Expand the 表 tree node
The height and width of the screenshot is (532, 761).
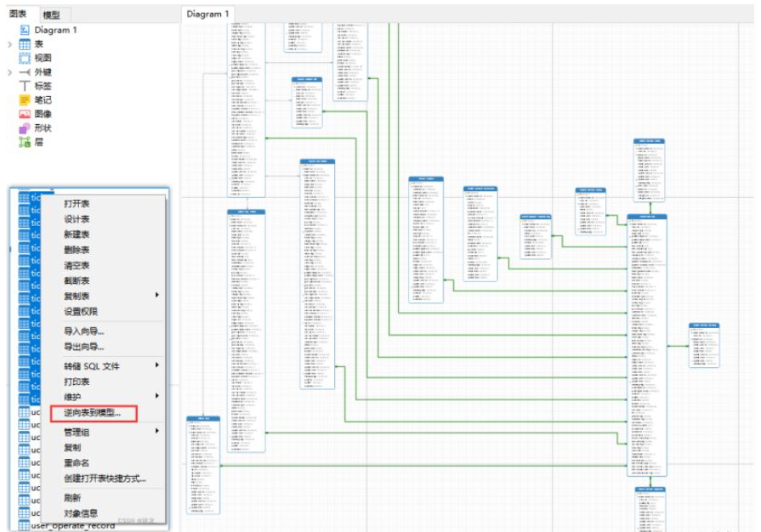point(10,44)
